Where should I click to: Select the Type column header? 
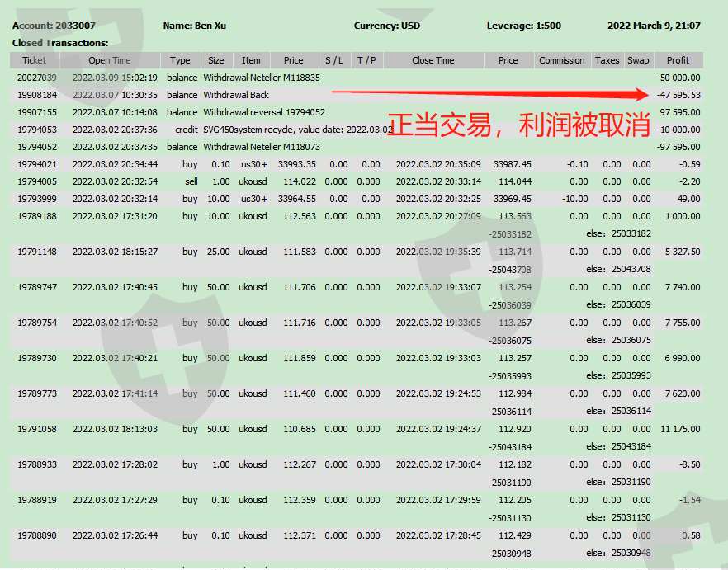[180, 60]
